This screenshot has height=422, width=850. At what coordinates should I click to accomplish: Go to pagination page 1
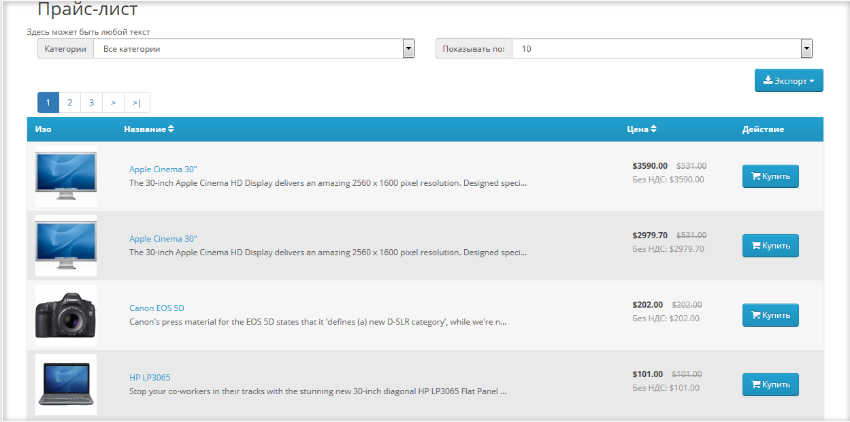tap(48, 103)
